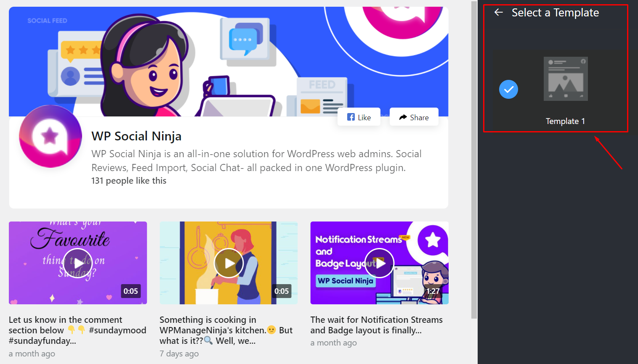
Task: Click the page description about all-in-one solution
Action: (x=257, y=161)
